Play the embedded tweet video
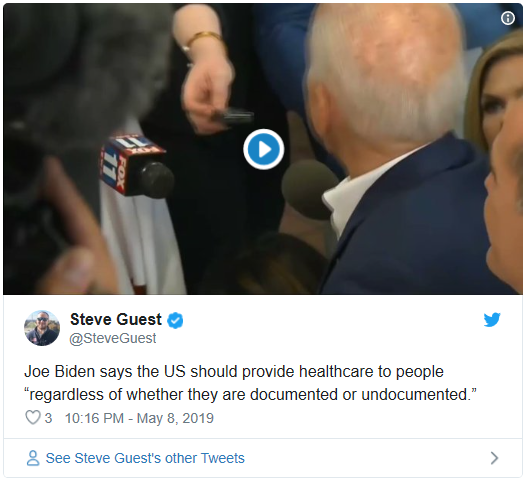Viewport: 527px width, 481px height. click(x=264, y=149)
